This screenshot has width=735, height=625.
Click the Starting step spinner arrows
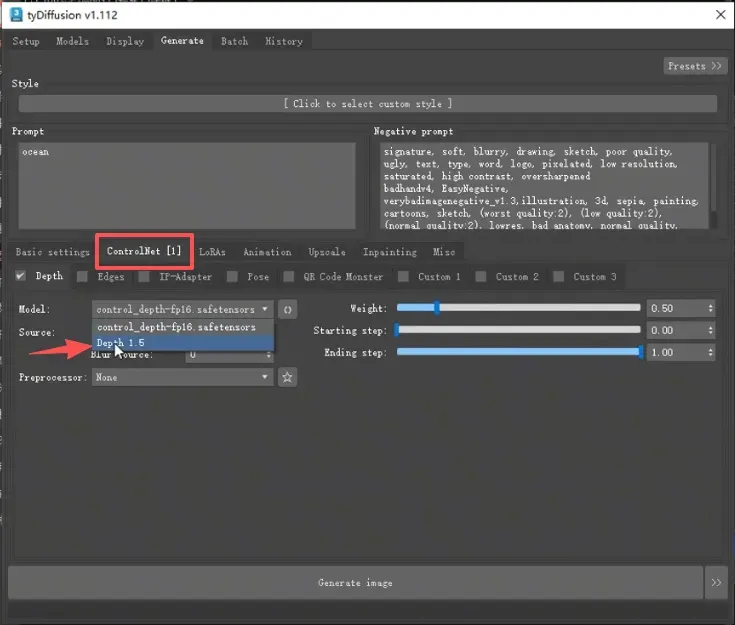pos(711,330)
